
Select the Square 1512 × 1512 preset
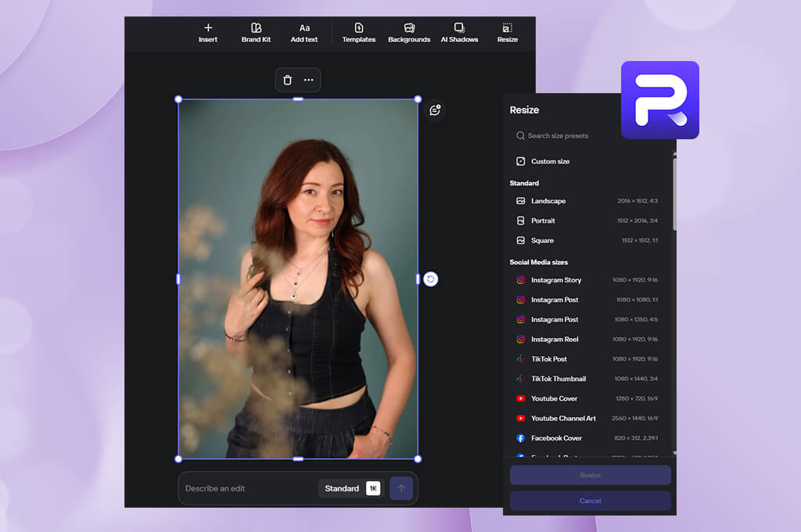tap(587, 240)
